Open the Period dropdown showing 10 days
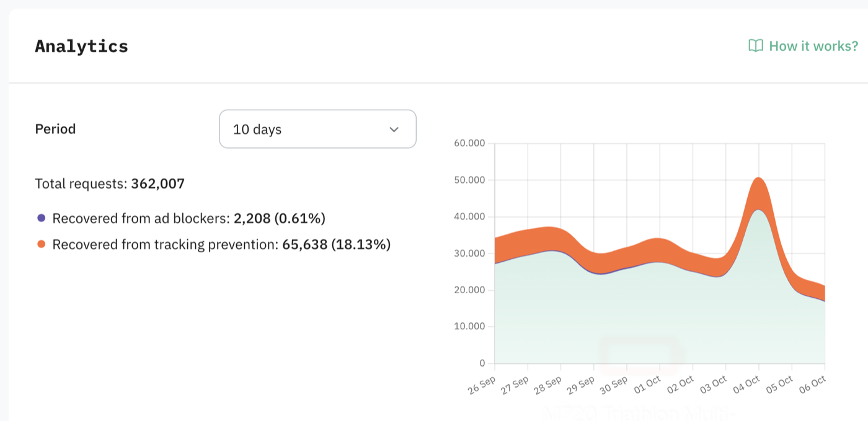The image size is (868, 421). [317, 129]
